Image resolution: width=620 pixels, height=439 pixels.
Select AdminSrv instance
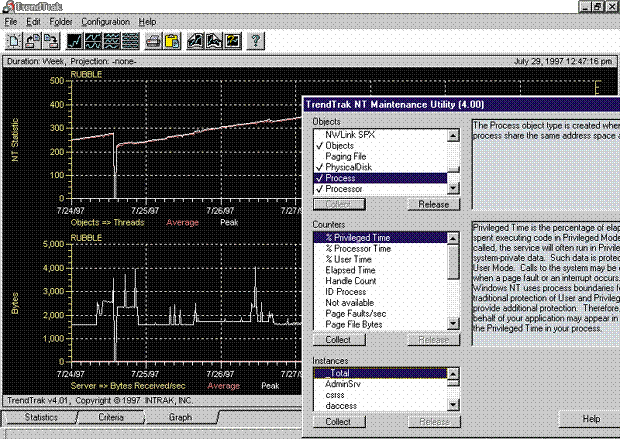380,384
